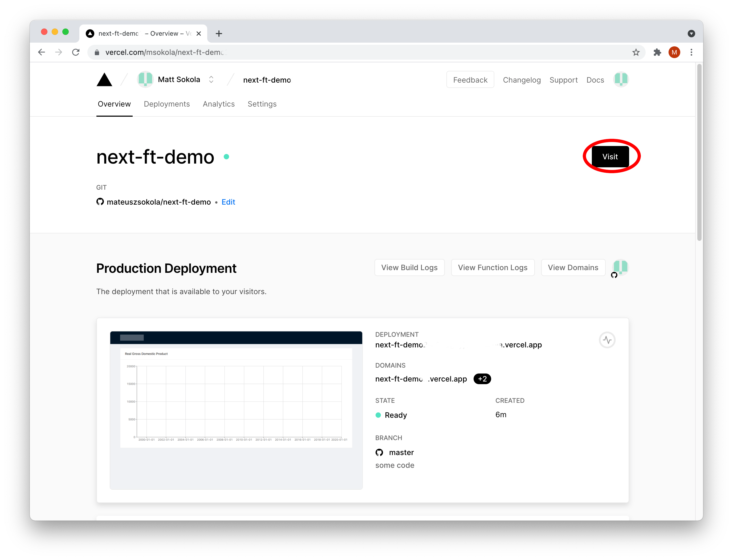Click the '6m' created time
Image resolution: width=733 pixels, height=560 pixels.
click(x=501, y=415)
